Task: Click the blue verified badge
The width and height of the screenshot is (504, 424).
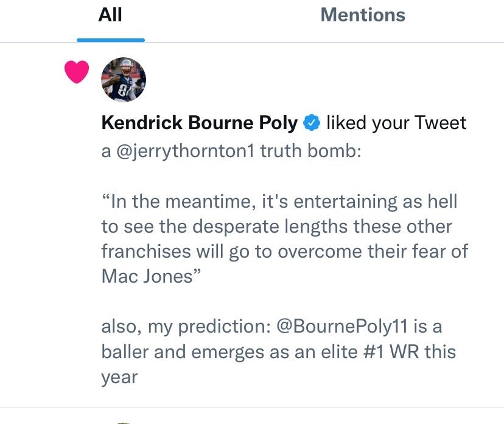Action: (312, 123)
